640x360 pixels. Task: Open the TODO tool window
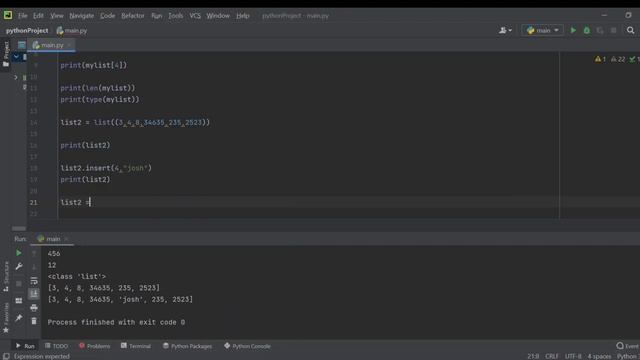(x=56, y=346)
